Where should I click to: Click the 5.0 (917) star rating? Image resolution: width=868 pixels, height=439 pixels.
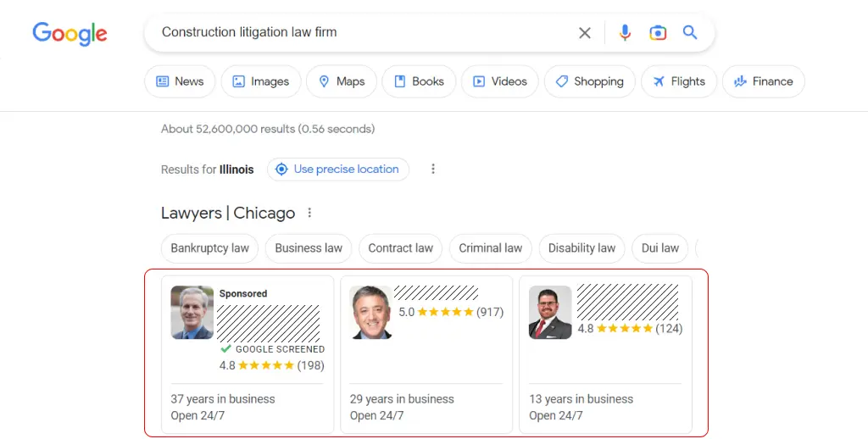click(451, 312)
